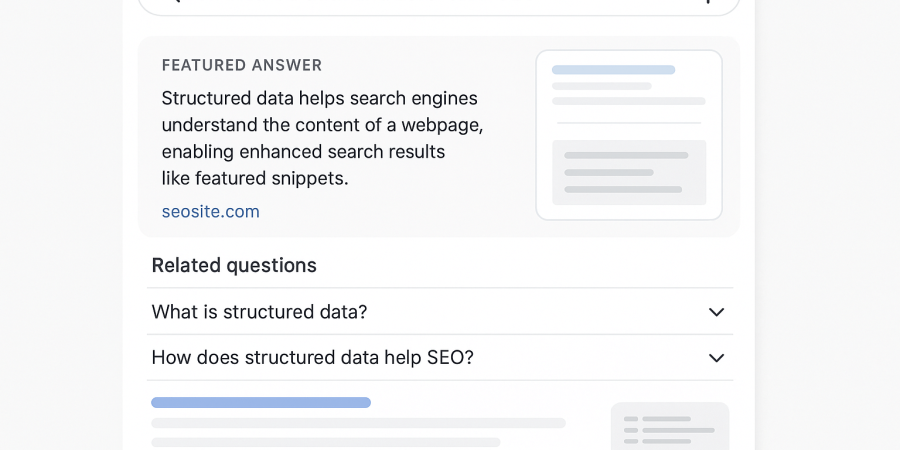This screenshot has height=450, width=900.
Task: Click the gray content box in featured preview
Action: coord(629,172)
